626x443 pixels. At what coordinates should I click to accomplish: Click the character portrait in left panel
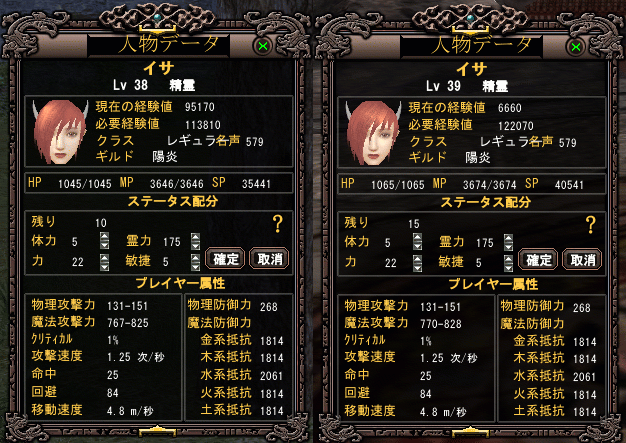click(60, 132)
